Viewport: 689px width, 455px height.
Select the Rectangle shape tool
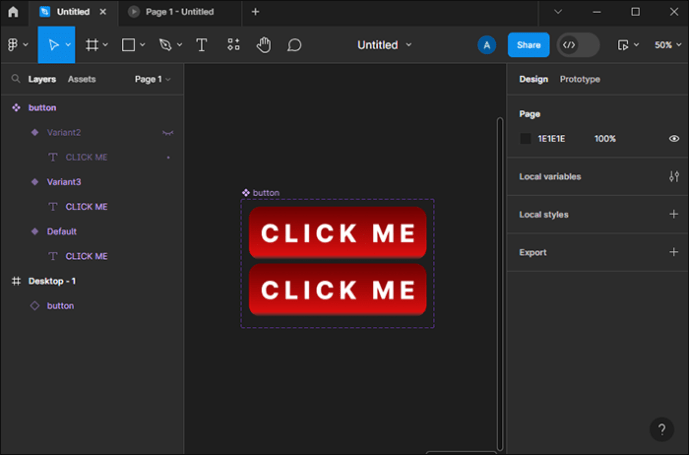[128, 45]
